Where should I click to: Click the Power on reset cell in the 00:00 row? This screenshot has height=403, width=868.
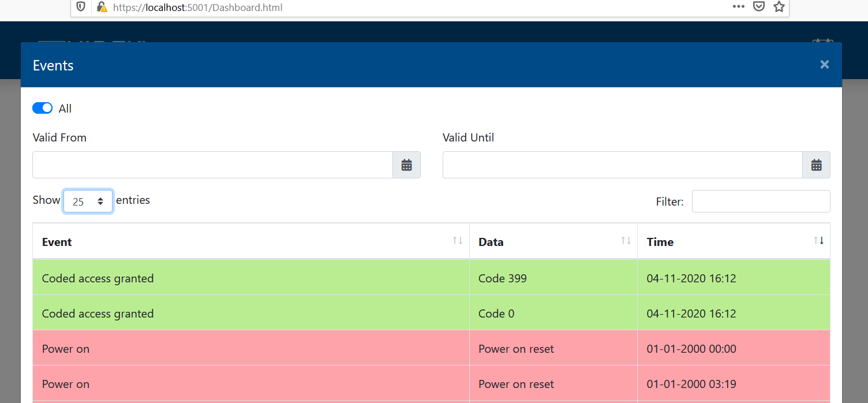coord(553,348)
